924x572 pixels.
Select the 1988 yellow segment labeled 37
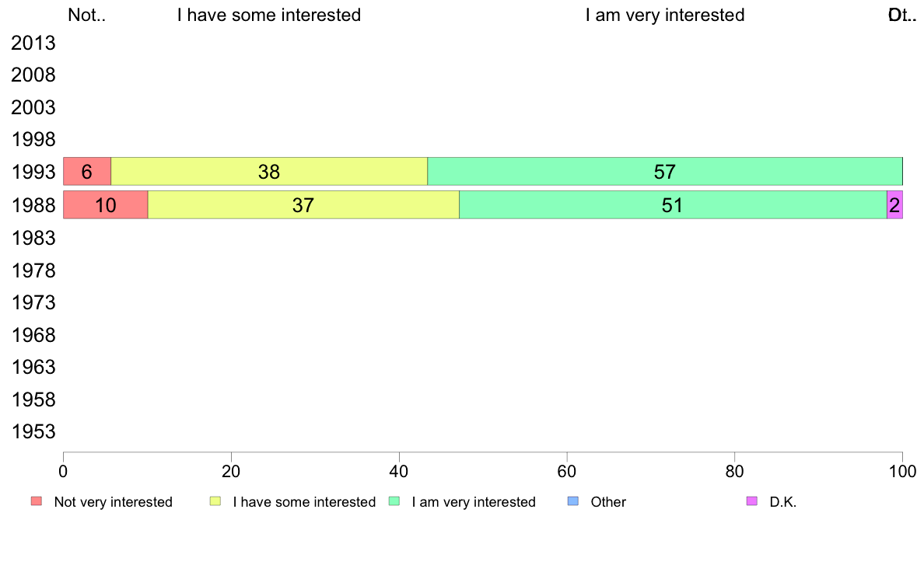click(x=303, y=205)
